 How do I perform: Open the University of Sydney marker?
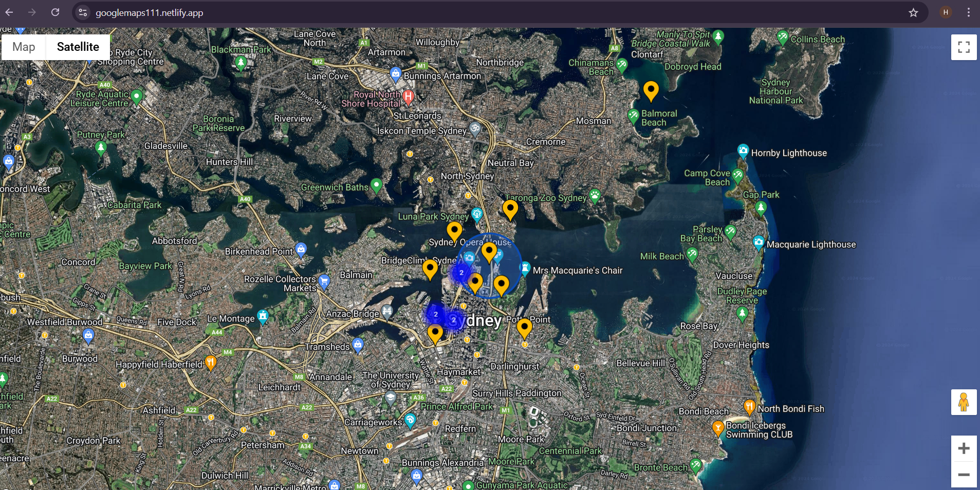[x=391, y=398]
